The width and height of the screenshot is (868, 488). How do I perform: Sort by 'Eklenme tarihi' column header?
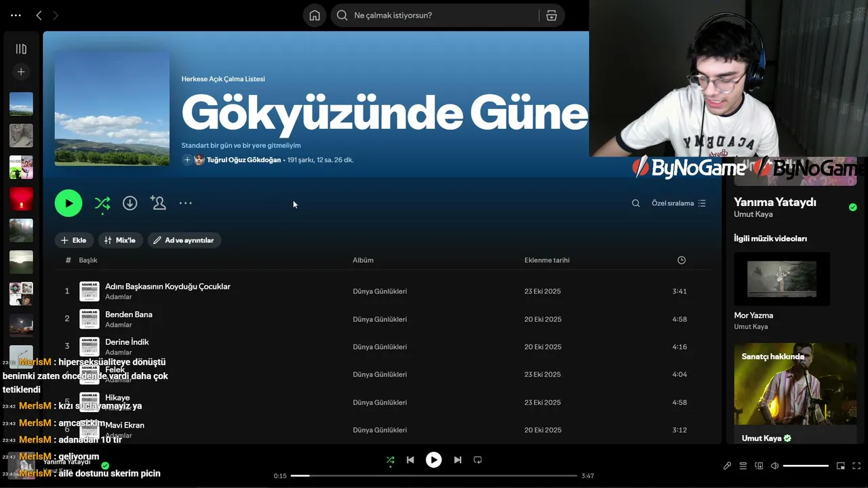547,260
